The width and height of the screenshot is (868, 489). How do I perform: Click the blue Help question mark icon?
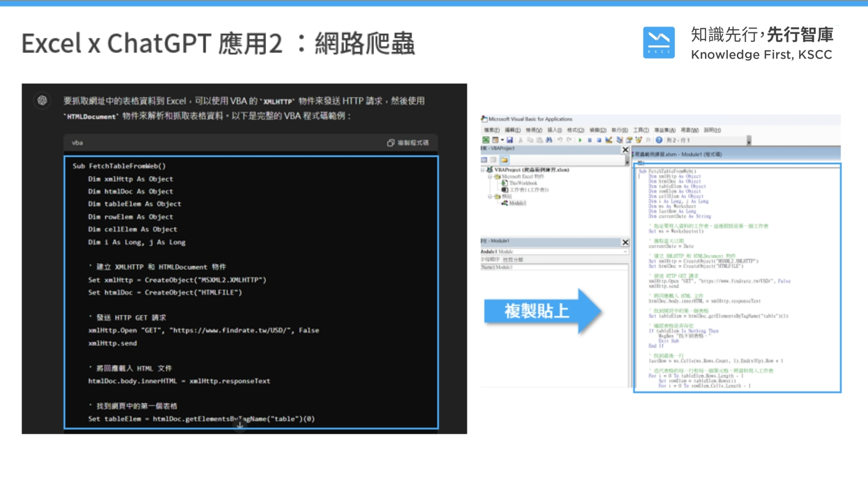659,140
